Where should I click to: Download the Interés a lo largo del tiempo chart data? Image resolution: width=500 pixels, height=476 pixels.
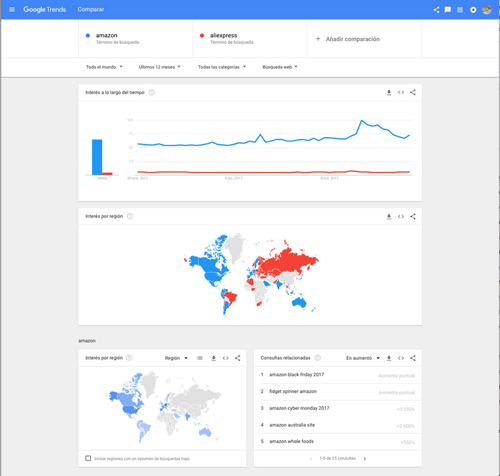tap(389, 93)
